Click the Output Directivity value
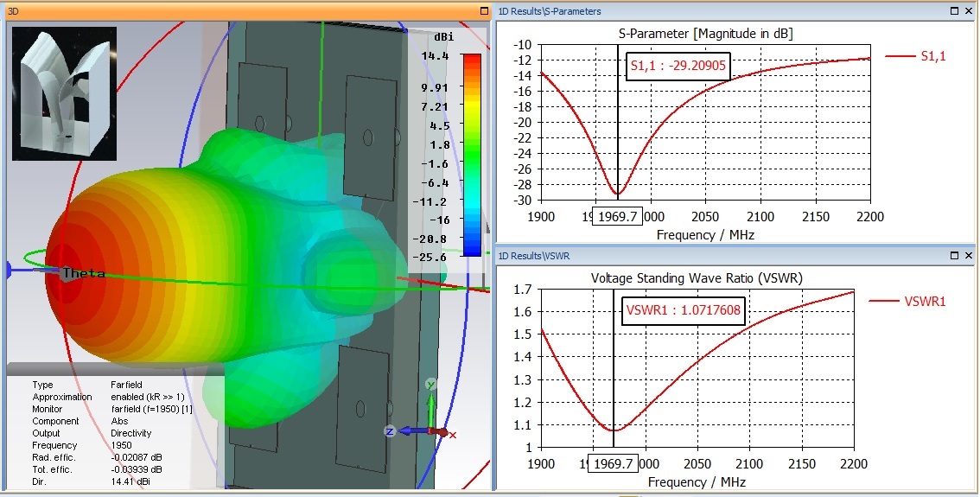Screen dimensions: 980x497 pyautogui.click(x=131, y=433)
